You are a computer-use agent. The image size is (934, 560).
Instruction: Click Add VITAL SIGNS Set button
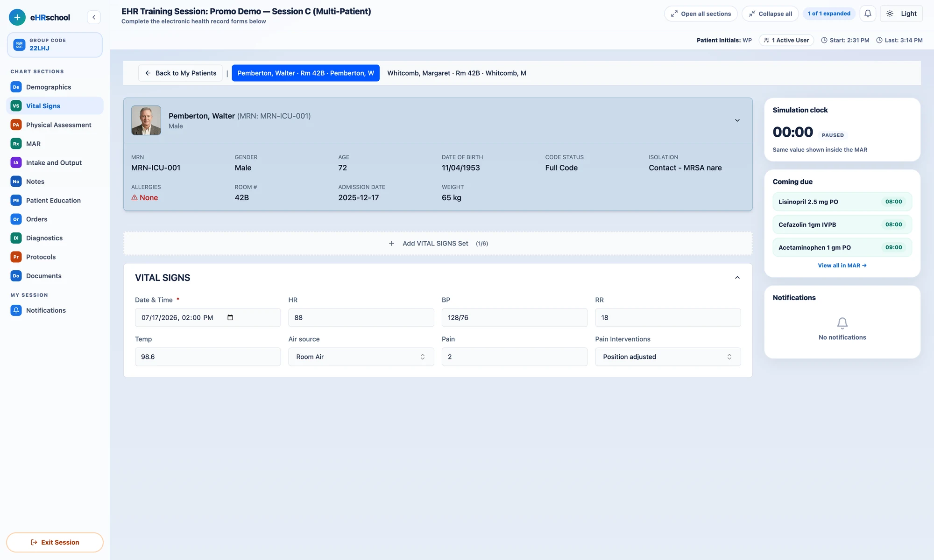coord(438,244)
